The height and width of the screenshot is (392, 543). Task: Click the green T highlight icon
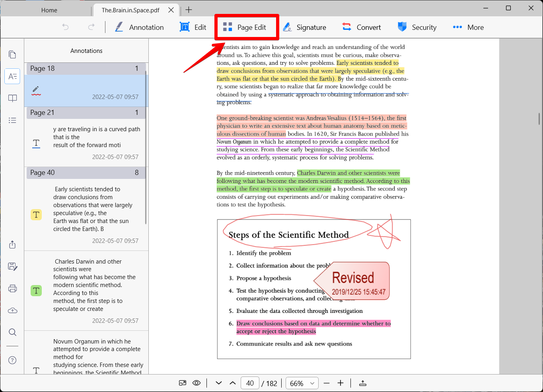36,291
